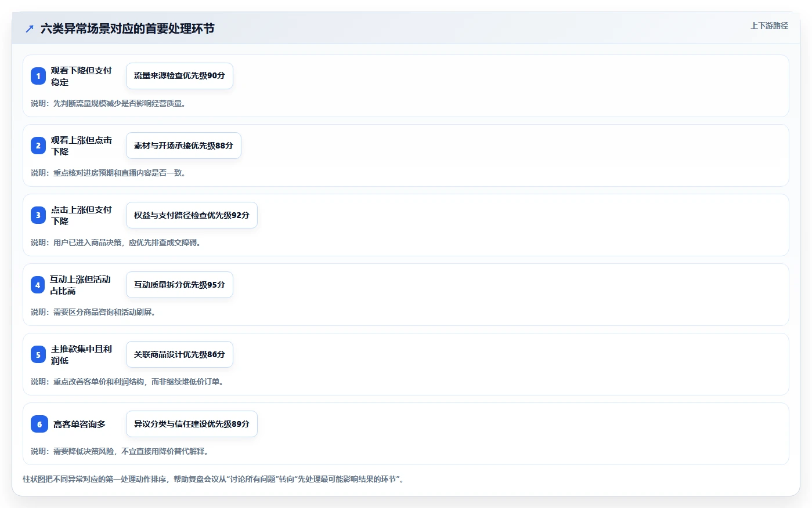Click scenario title 互动上涨但活动占比高

(80, 285)
